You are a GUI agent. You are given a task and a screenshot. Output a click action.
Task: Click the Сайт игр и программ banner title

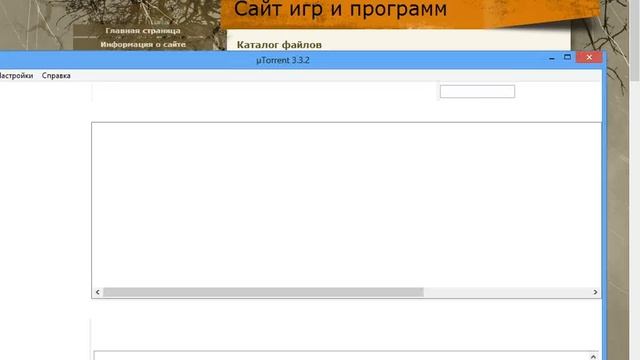[x=340, y=9]
